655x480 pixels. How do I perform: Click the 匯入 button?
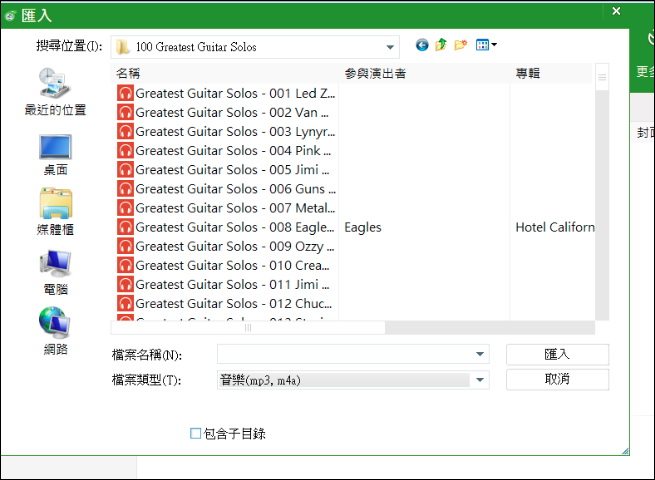click(x=557, y=354)
